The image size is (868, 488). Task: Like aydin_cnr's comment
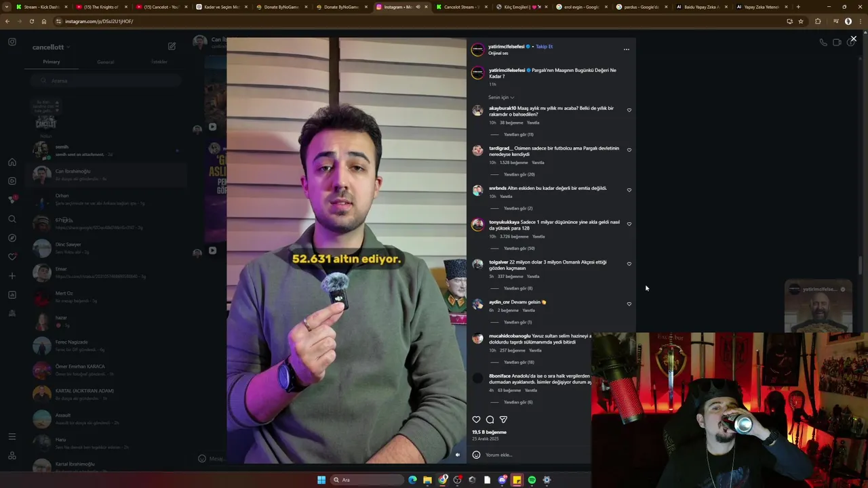pos(629,304)
